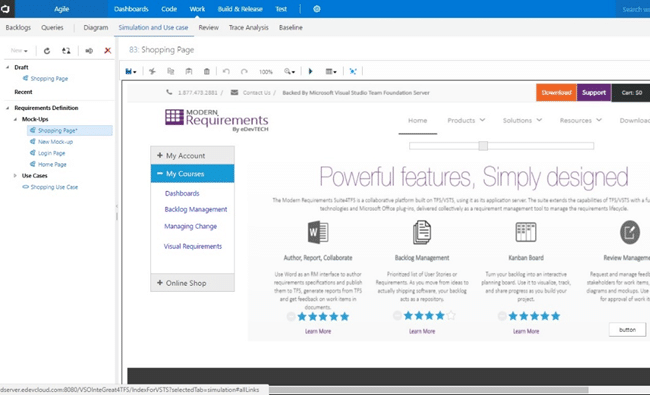Click the Shopping Use Case tree icon
The height and width of the screenshot is (395, 650).
[26, 187]
